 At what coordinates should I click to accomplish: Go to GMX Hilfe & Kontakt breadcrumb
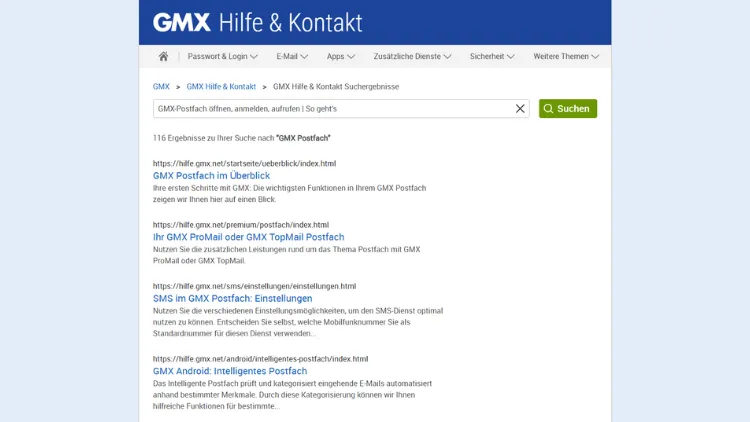point(221,87)
